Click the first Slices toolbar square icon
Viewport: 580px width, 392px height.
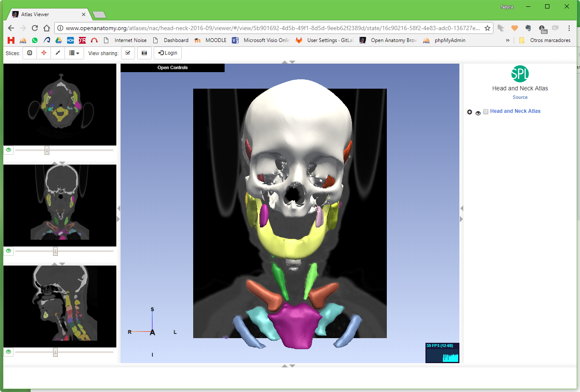tap(30, 53)
